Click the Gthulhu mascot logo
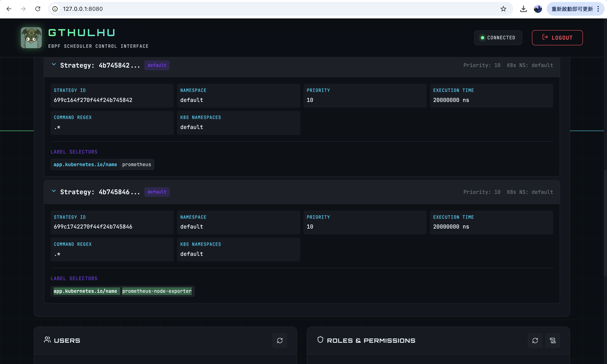The image size is (607, 364). coord(31,38)
